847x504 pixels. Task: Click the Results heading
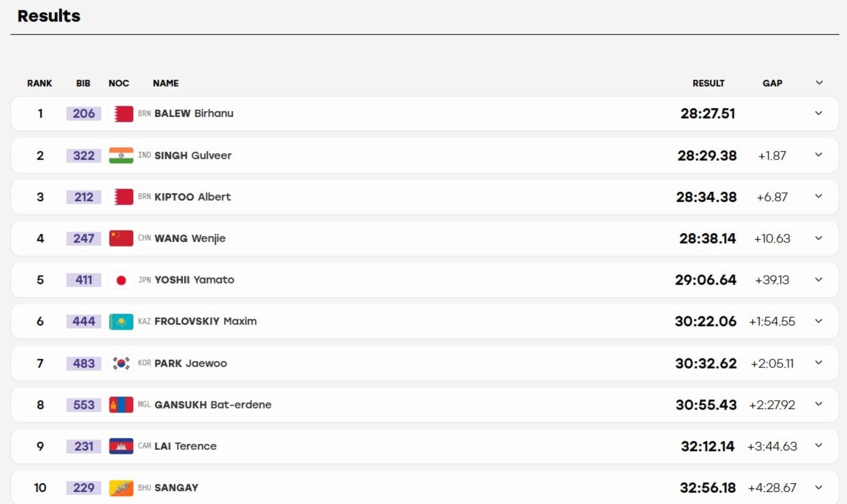pyautogui.click(x=49, y=16)
